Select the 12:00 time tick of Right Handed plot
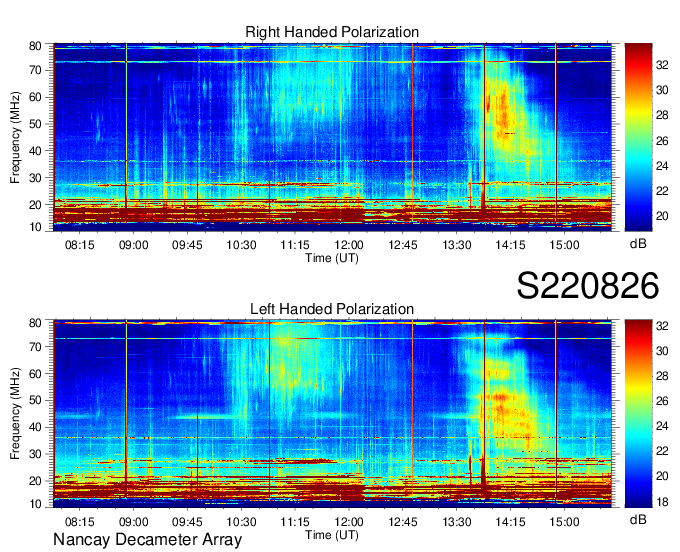The height and width of the screenshot is (552, 680). (x=349, y=245)
